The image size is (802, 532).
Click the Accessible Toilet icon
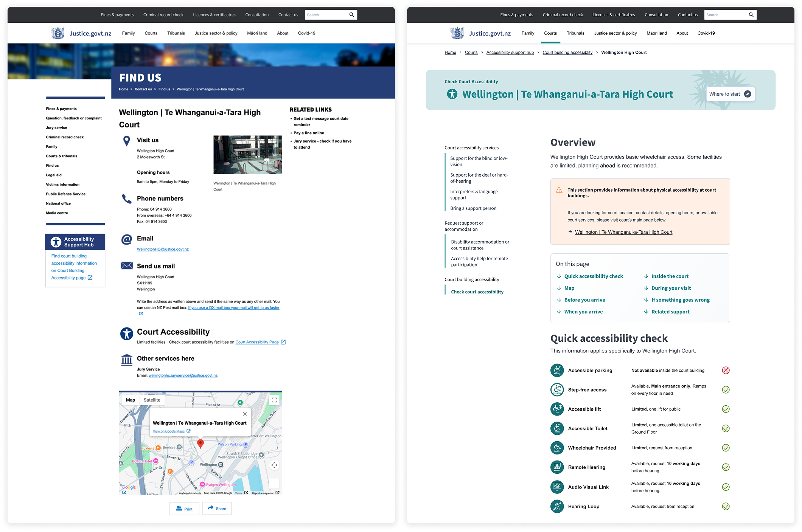tap(557, 428)
